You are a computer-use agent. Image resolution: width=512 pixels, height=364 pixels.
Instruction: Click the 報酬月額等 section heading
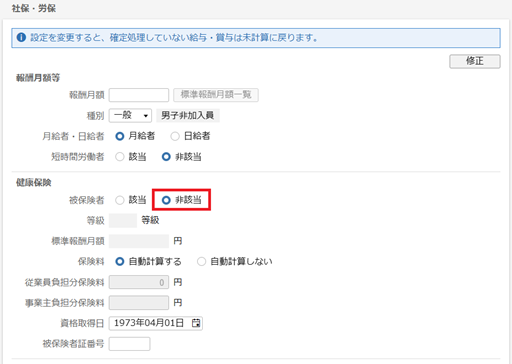point(38,78)
